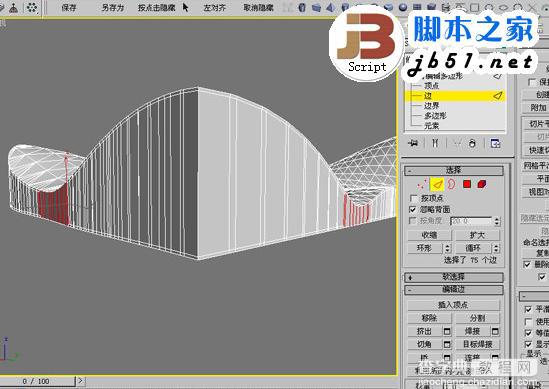
Task: Click 左对齐 in the top toolbar
Action: pyautogui.click(x=215, y=7)
